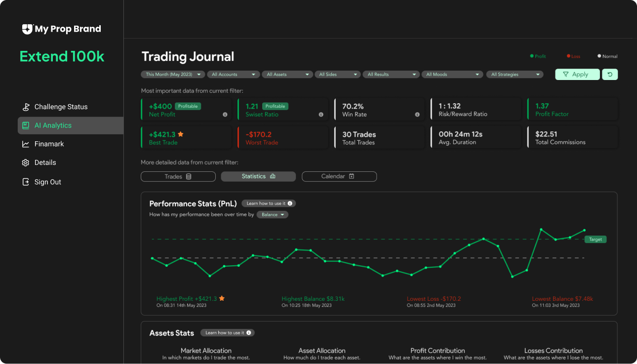Click the Sign Out icon in sidebar
The width and height of the screenshot is (637, 364).
point(26,182)
